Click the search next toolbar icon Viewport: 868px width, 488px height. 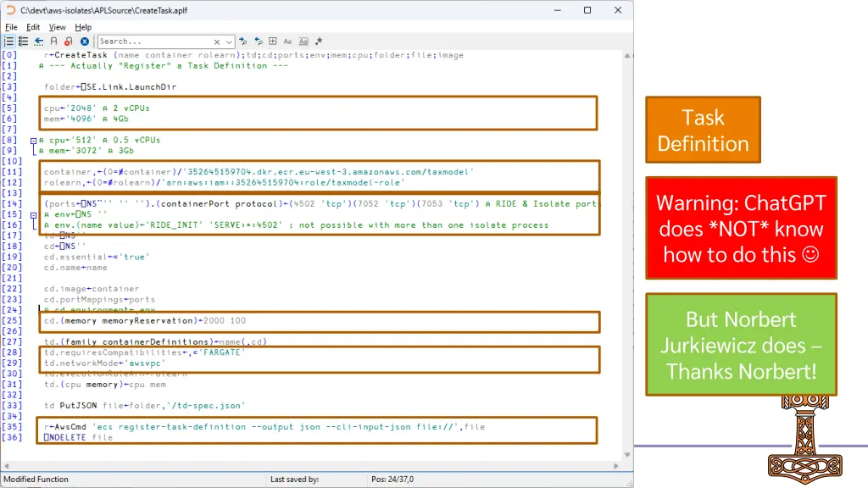tap(243, 42)
